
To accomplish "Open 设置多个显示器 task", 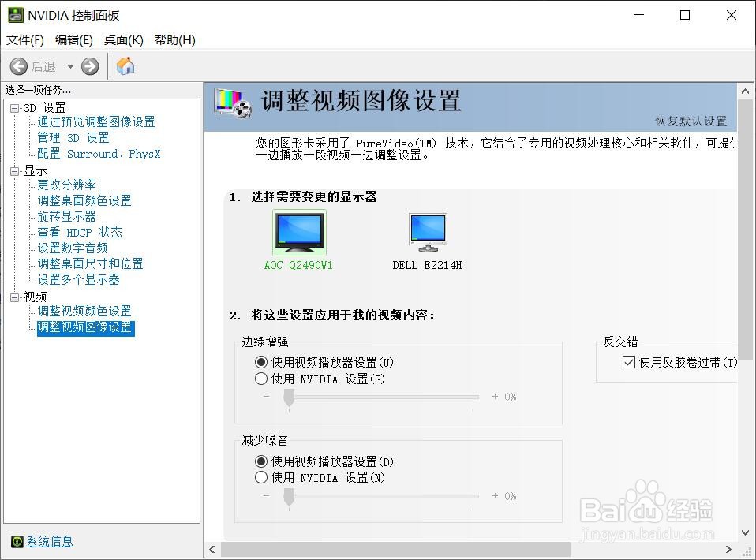I will [x=78, y=280].
